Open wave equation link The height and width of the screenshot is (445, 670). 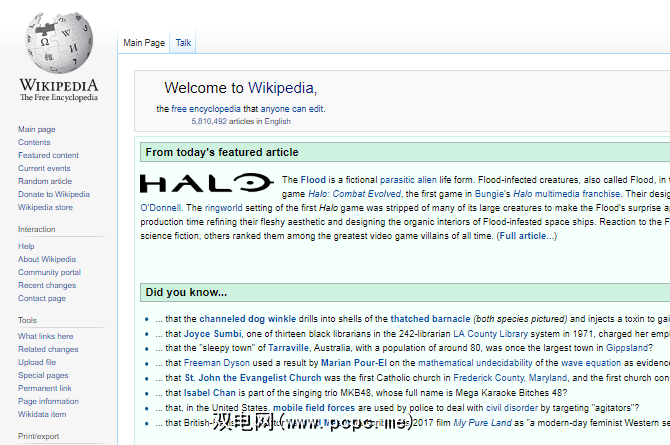[591, 363]
